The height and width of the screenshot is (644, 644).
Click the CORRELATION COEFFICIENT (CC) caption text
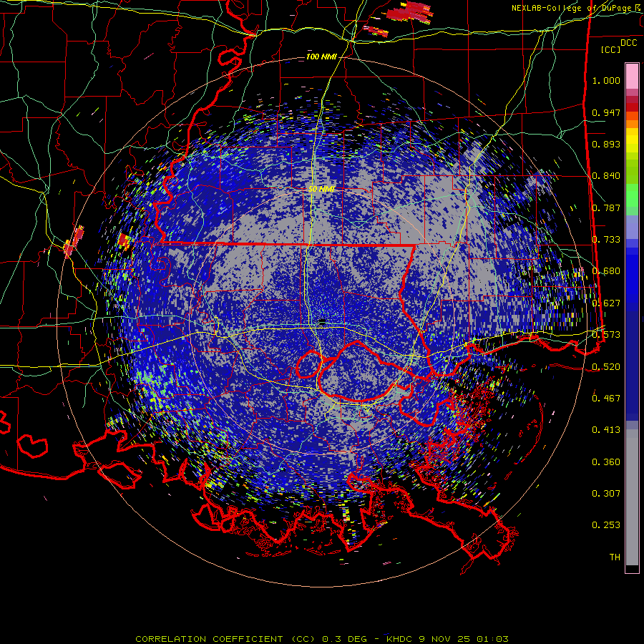[x=225, y=639]
